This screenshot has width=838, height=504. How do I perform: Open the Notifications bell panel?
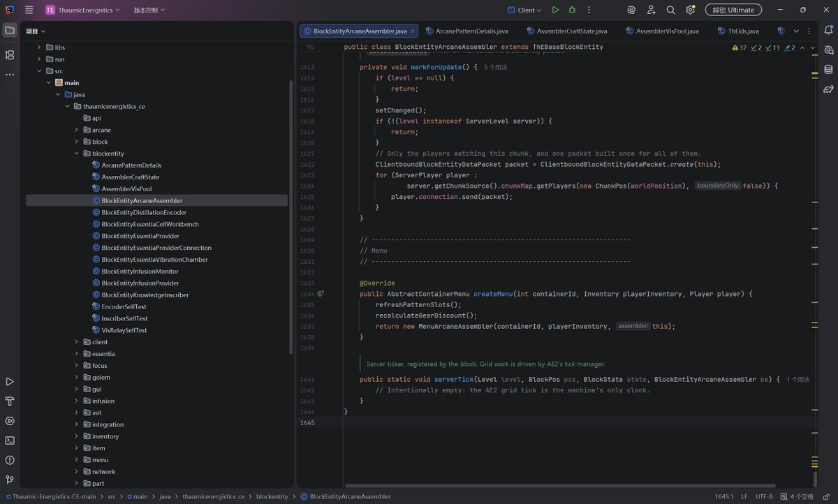coord(828,31)
